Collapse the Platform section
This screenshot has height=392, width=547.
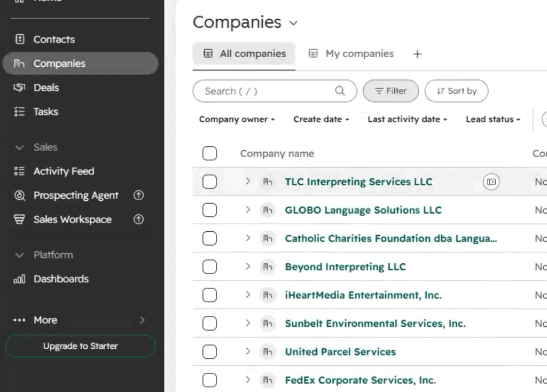20,255
